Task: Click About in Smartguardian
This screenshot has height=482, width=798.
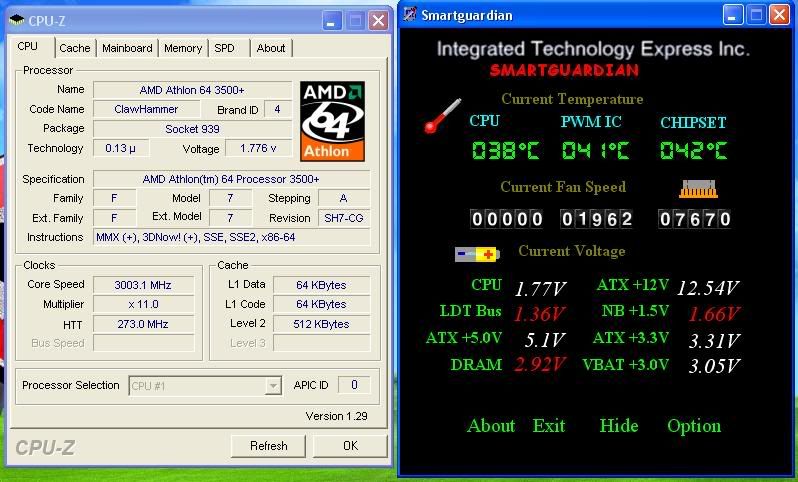Action: (491, 426)
